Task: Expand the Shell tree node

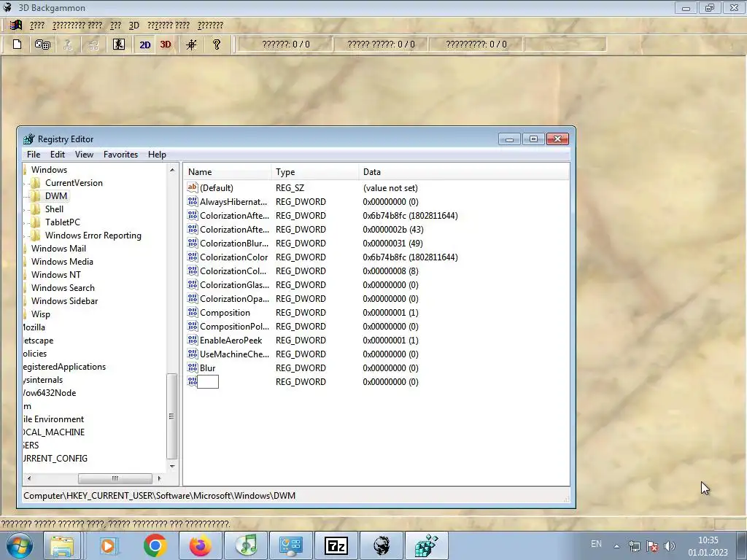Action: pyautogui.click(x=24, y=209)
